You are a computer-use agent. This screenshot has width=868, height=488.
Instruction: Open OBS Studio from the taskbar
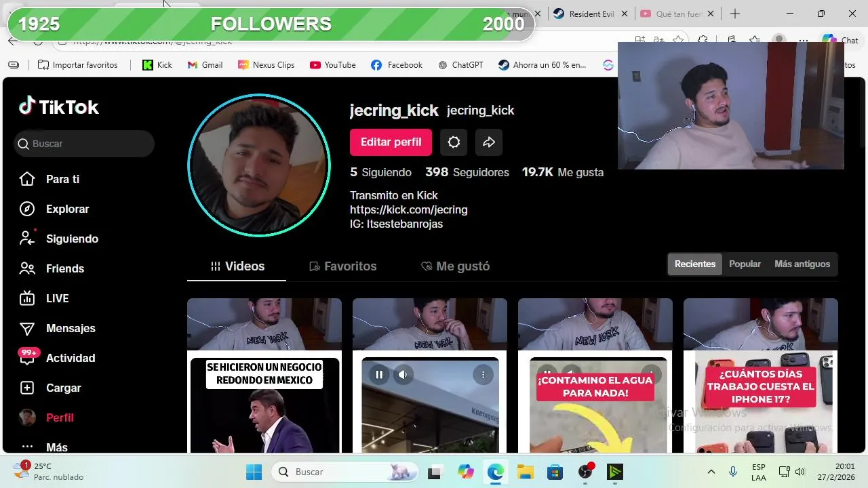pos(585,472)
